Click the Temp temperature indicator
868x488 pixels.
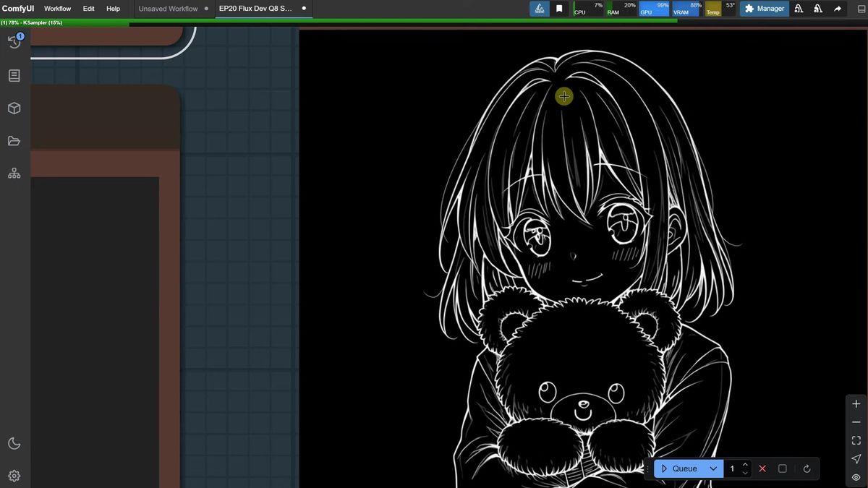coord(721,9)
